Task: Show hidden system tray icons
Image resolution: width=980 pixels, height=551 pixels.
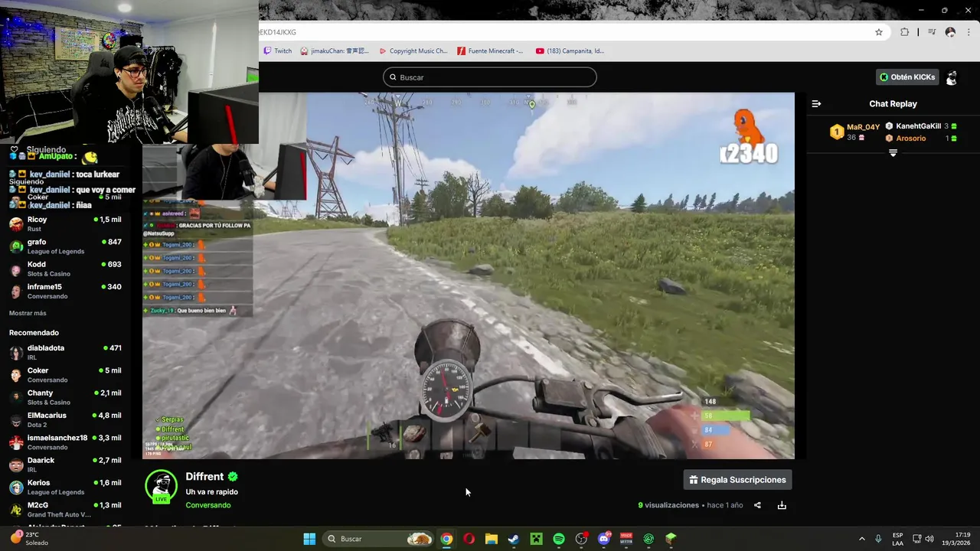Action: tap(861, 539)
